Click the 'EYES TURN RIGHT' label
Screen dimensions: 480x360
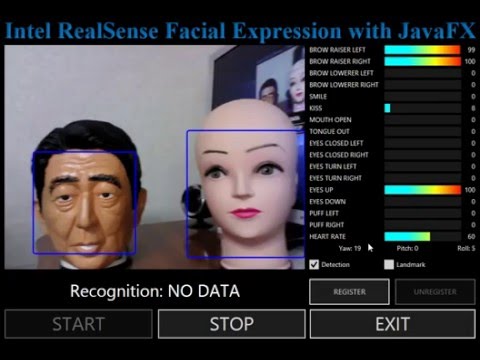coord(335,178)
